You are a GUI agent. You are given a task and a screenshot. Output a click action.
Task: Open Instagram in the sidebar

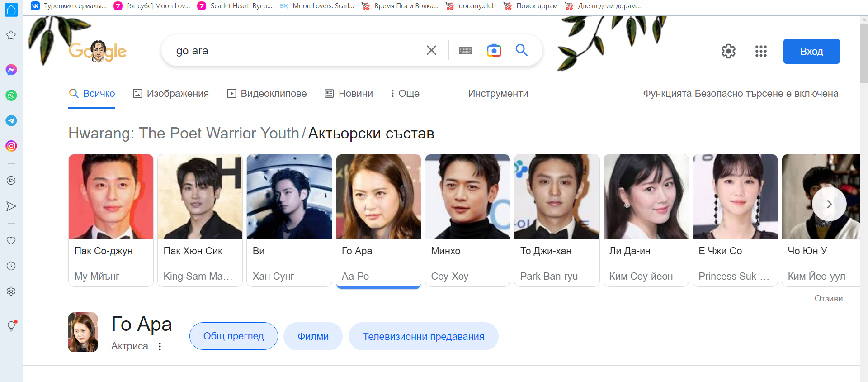pyautogui.click(x=11, y=146)
